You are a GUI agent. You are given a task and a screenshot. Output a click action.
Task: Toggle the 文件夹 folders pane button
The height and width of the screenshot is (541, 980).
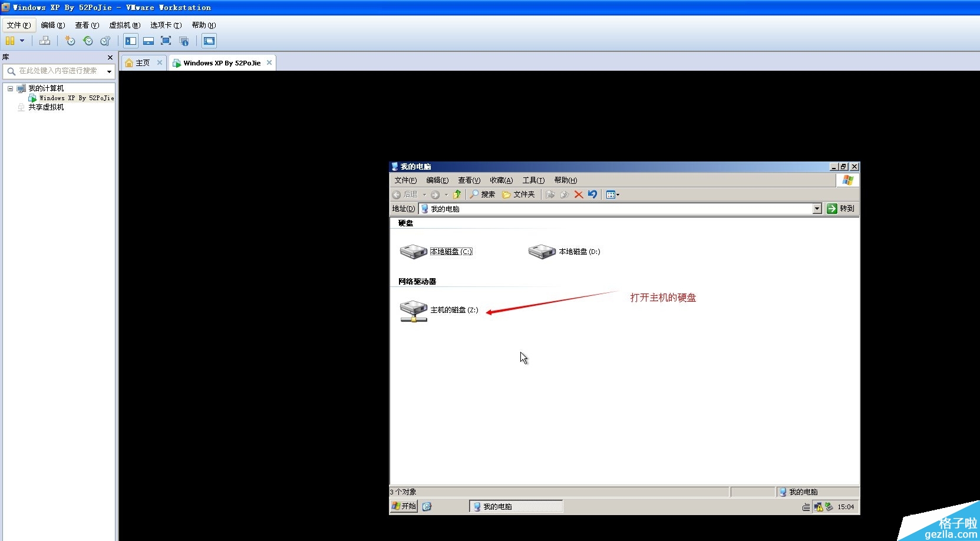tap(519, 194)
